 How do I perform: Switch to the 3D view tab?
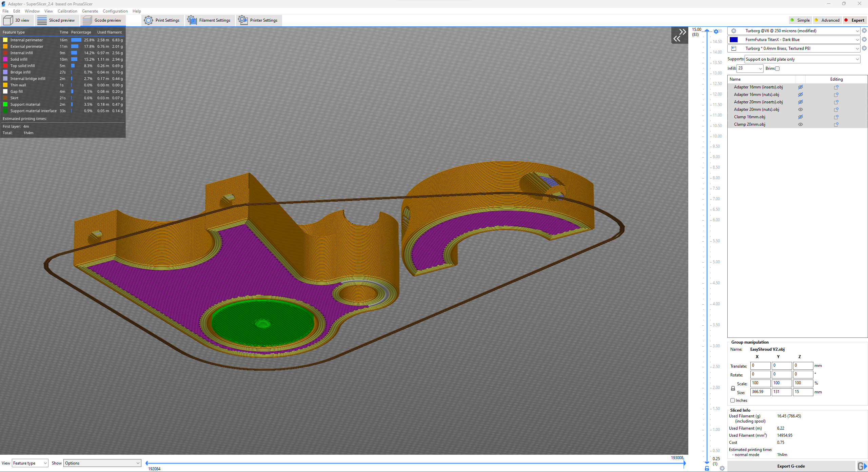click(x=17, y=20)
